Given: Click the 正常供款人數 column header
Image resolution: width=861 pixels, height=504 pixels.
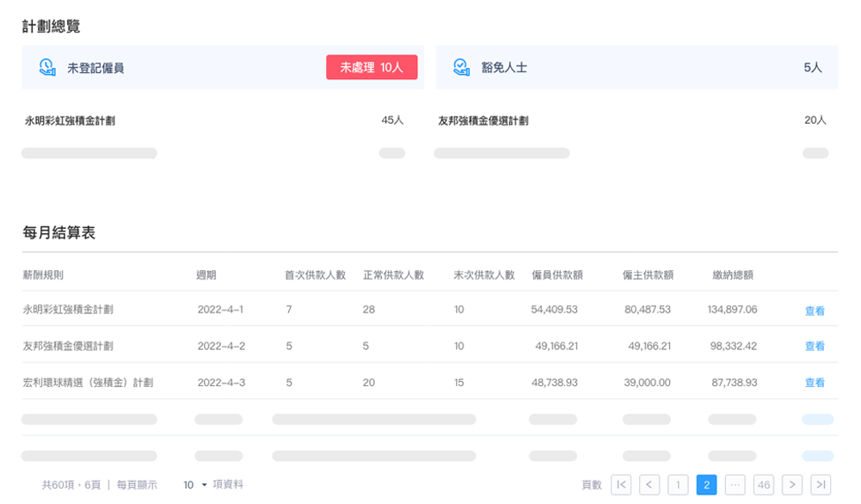Looking at the screenshot, I should coord(394,275).
